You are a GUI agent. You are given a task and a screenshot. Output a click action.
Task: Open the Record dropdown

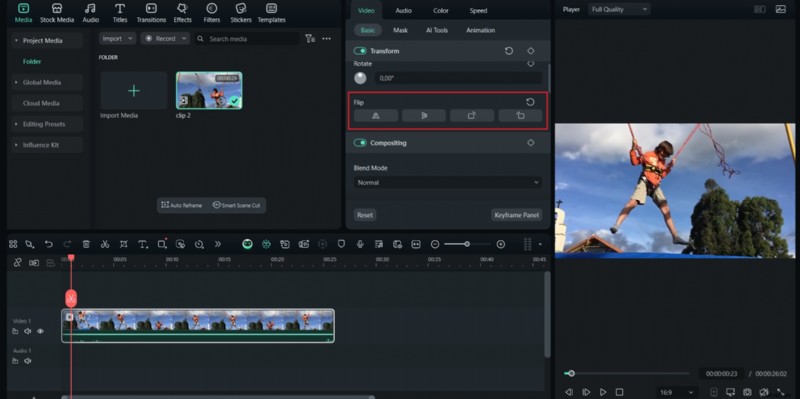pyautogui.click(x=165, y=39)
